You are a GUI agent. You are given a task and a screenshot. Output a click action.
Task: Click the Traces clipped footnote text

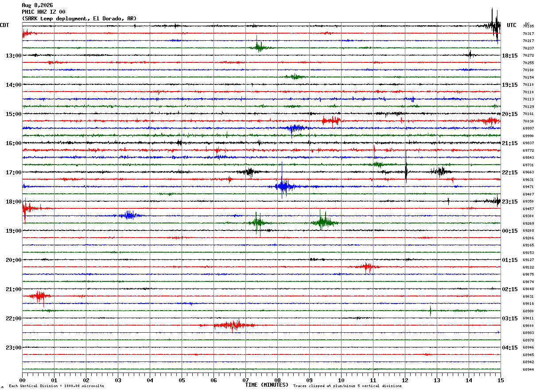click(347, 386)
